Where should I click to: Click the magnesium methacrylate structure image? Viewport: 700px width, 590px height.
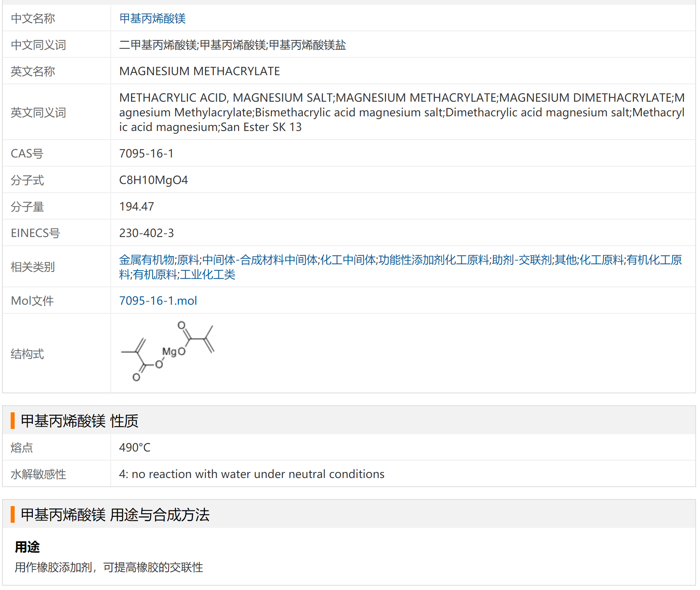[168, 352]
